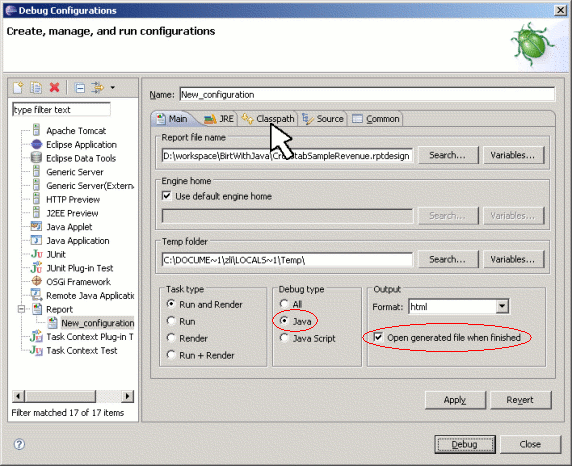
Task: Delete selected configuration with red X
Action: click(x=54, y=88)
